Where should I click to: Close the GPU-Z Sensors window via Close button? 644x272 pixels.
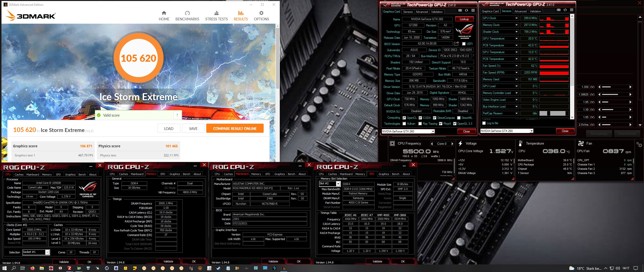(565, 131)
